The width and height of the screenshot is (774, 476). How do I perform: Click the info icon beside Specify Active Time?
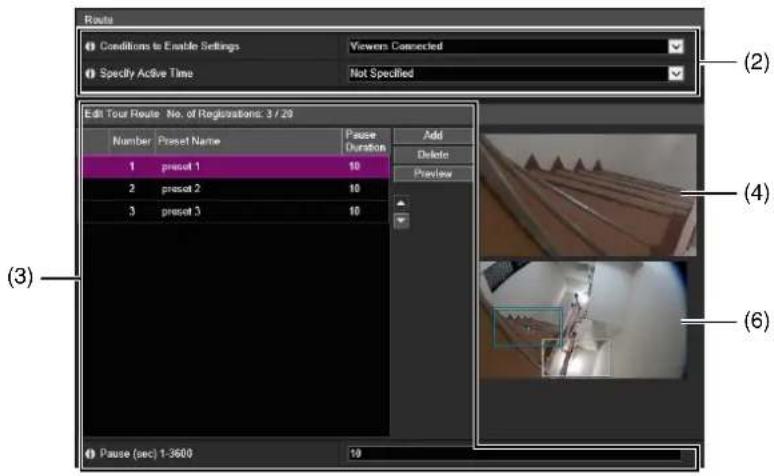(90, 74)
